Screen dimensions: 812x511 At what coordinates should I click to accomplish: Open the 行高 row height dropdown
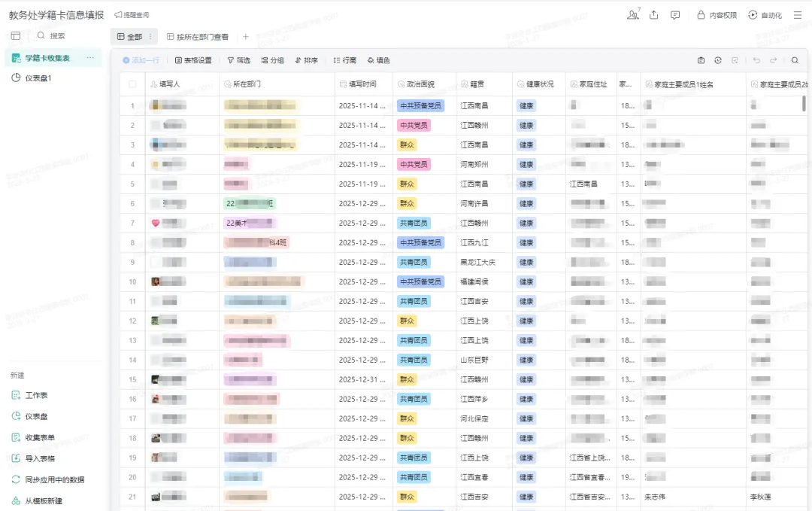pos(345,60)
